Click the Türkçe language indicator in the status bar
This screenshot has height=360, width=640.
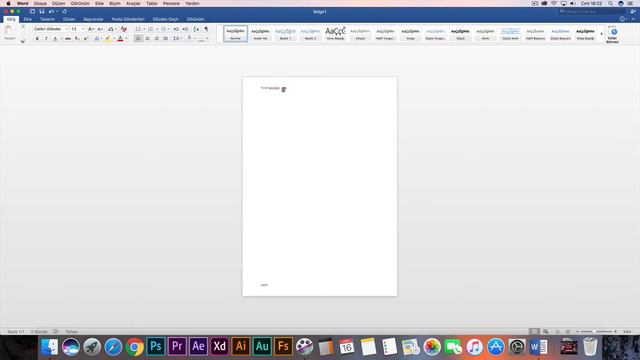[x=71, y=332]
